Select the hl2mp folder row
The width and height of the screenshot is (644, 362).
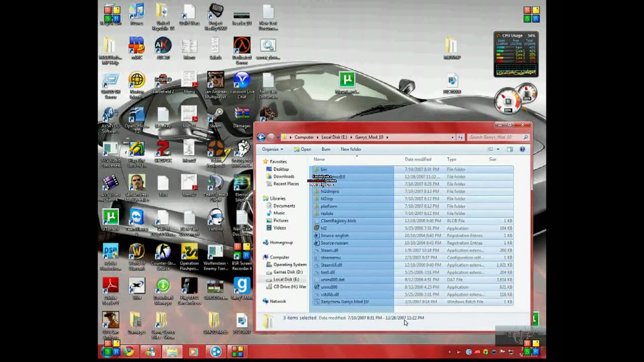(x=412, y=199)
